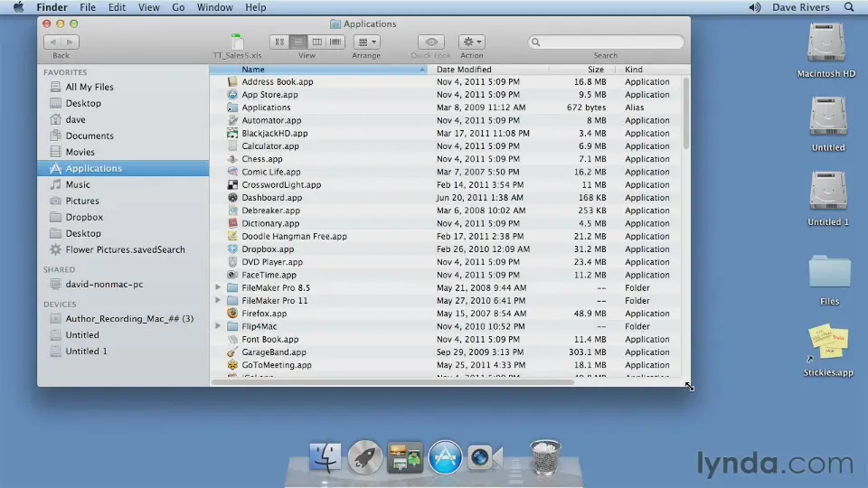Switch to list view

(x=298, y=42)
